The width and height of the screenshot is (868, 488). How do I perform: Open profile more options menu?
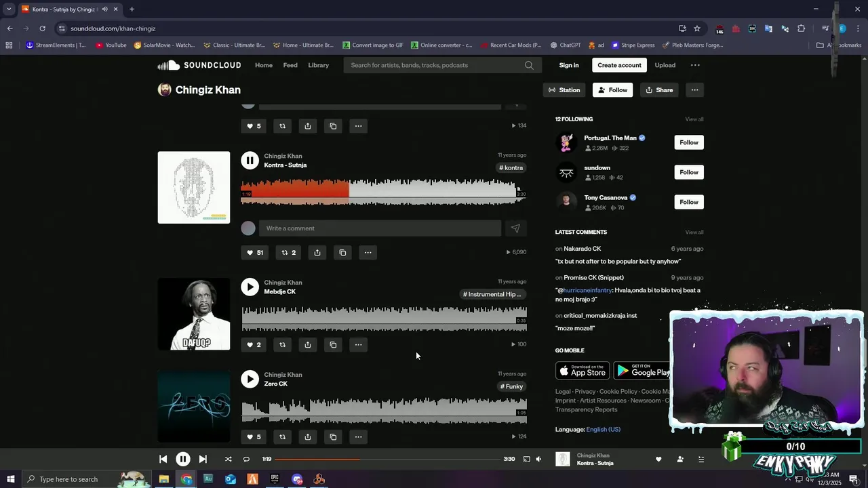pyautogui.click(x=694, y=90)
